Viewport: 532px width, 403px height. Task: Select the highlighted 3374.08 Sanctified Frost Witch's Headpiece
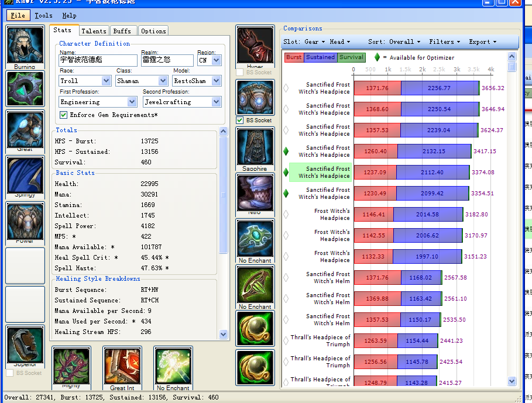tap(320, 172)
